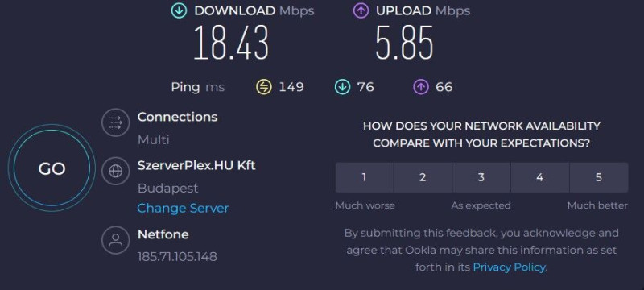Click the globe icon beside SzerverPlex.HU Kft
644x290 pixels.
tap(115, 171)
